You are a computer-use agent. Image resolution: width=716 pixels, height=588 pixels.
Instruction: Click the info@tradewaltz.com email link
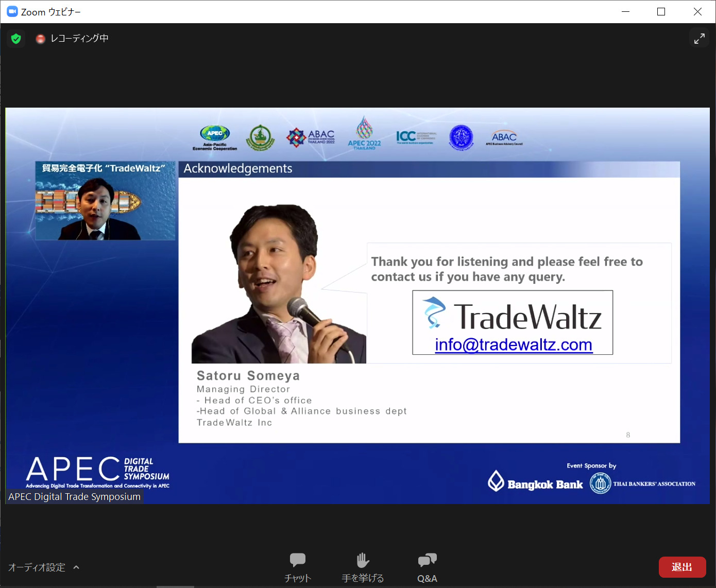(514, 344)
